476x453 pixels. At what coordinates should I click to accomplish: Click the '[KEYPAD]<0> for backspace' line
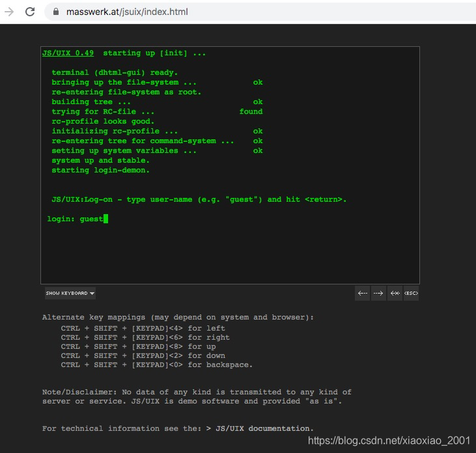coord(157,364)
